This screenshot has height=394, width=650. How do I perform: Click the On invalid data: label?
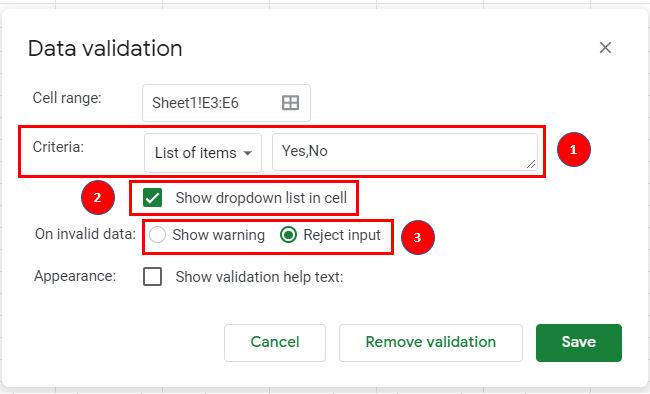[85, 234]
